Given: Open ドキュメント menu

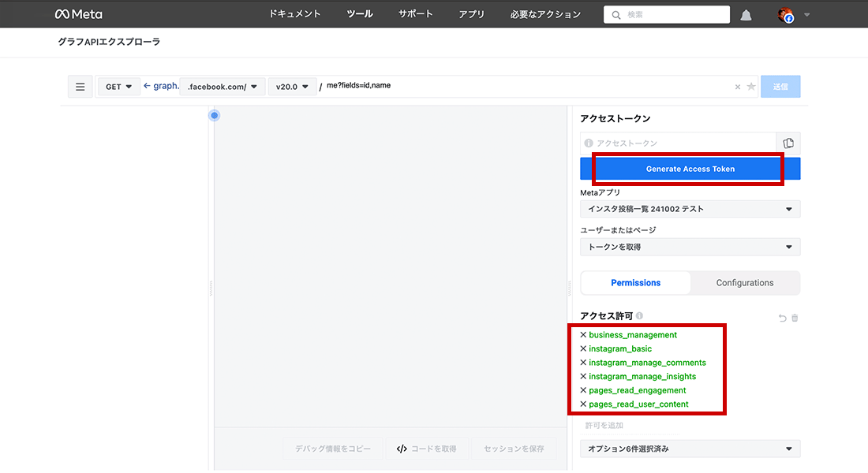Looking at the screenshot, I should coord(295,14).
